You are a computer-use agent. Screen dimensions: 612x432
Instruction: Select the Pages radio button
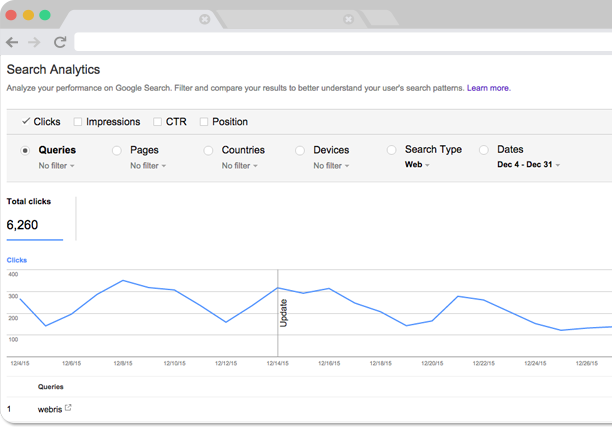coord(117,150)
